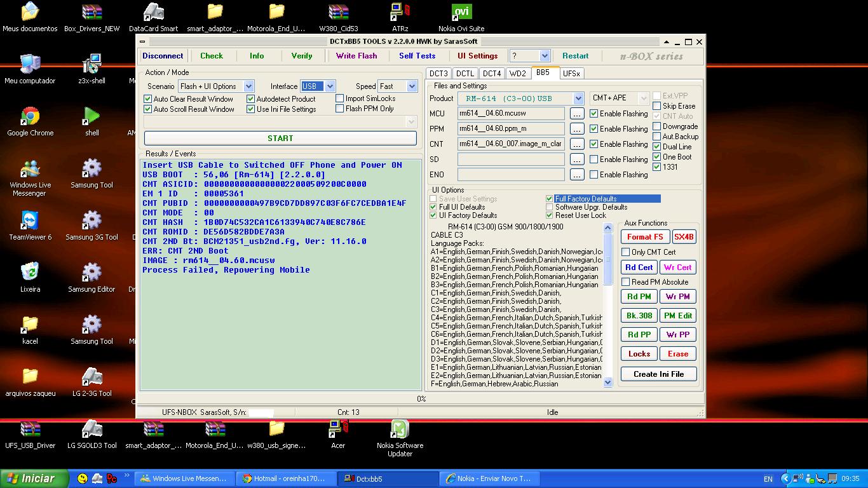Open TeamViewer 6 shortcut
The height and width of the screenshot is (488, 868).
click(x=30, y=226)
